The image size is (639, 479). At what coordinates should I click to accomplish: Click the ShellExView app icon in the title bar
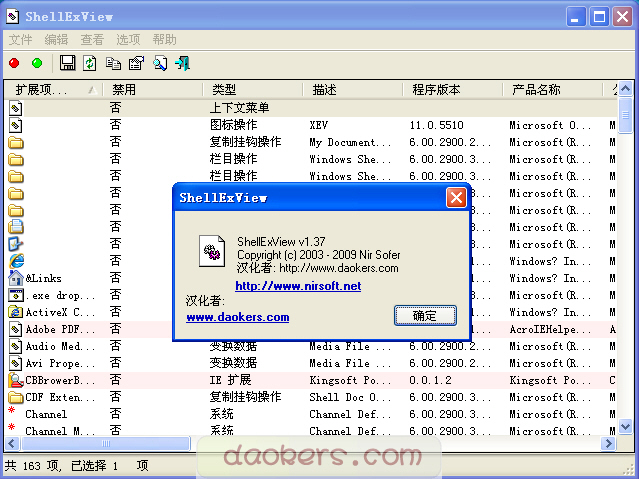pos(13,16)
